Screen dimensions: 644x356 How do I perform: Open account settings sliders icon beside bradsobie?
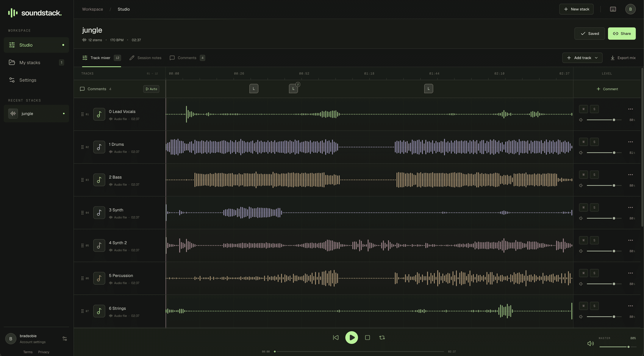[65, 339]
